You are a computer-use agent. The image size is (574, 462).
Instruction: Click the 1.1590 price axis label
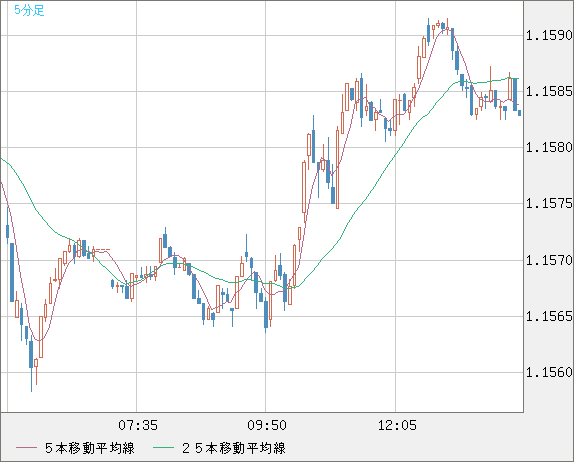click(x=549, y=36)
